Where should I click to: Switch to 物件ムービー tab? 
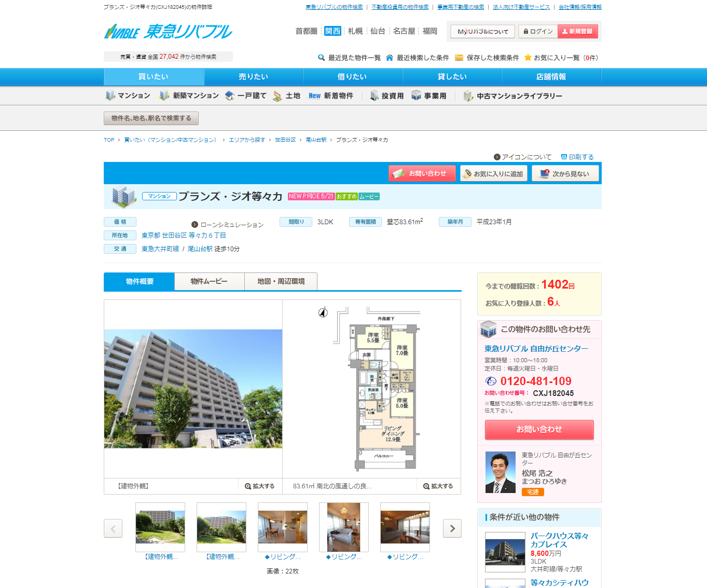coord(209,281)
